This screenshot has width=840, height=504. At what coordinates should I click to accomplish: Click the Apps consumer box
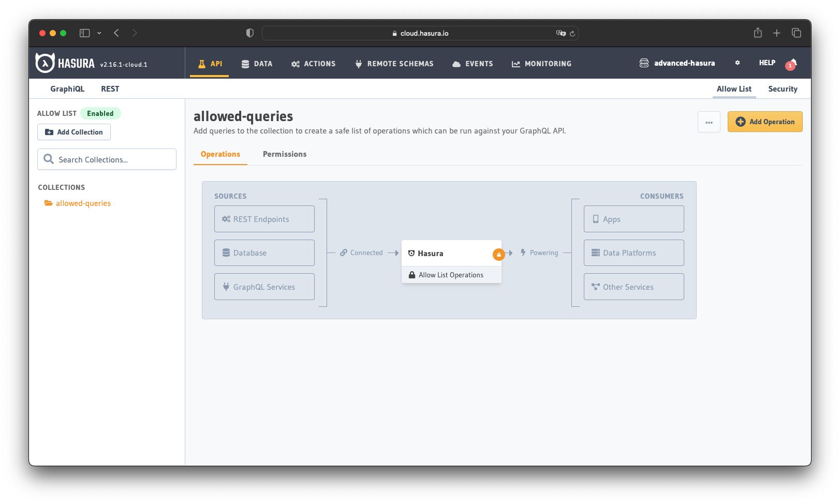[634, 219]
